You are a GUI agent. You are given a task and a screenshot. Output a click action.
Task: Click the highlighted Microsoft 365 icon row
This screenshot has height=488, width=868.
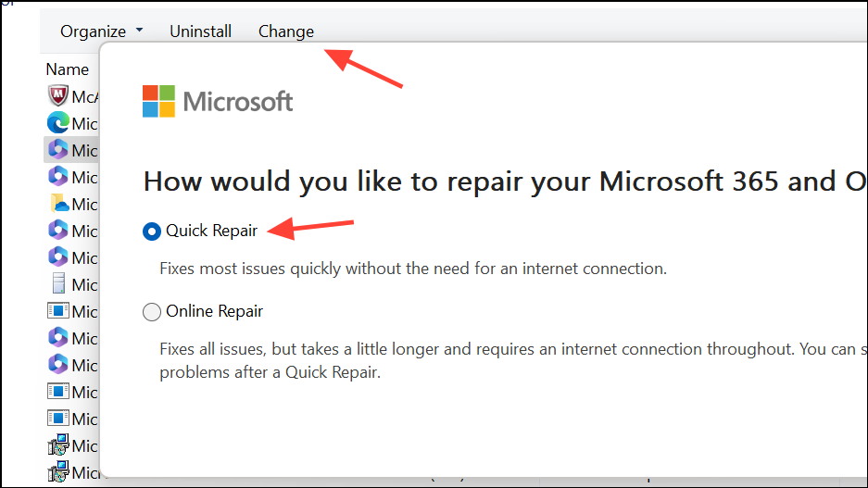tap(71, 150)
